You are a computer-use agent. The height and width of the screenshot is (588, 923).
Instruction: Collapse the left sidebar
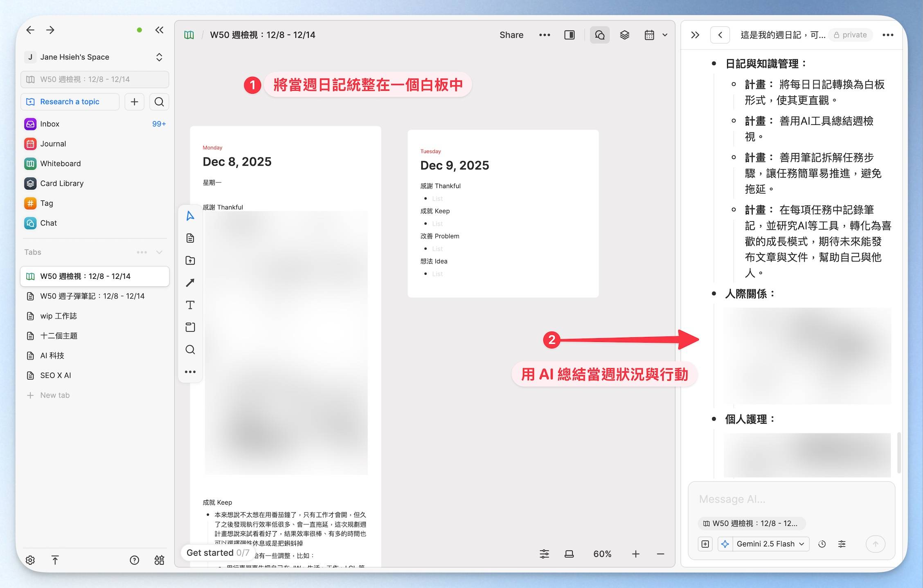point(160,30)
